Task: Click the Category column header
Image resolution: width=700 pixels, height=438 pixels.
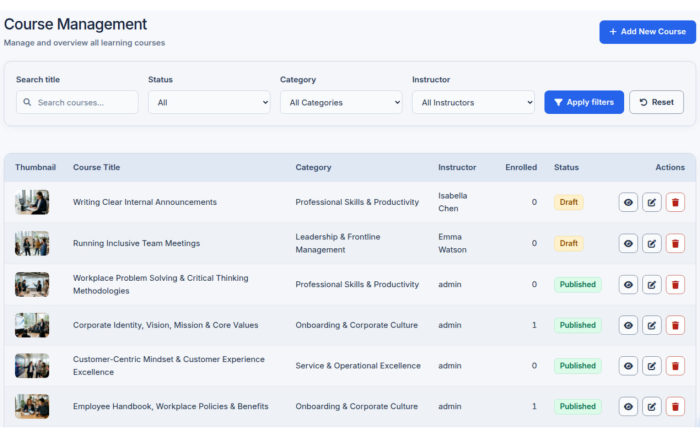Action: 313,167
